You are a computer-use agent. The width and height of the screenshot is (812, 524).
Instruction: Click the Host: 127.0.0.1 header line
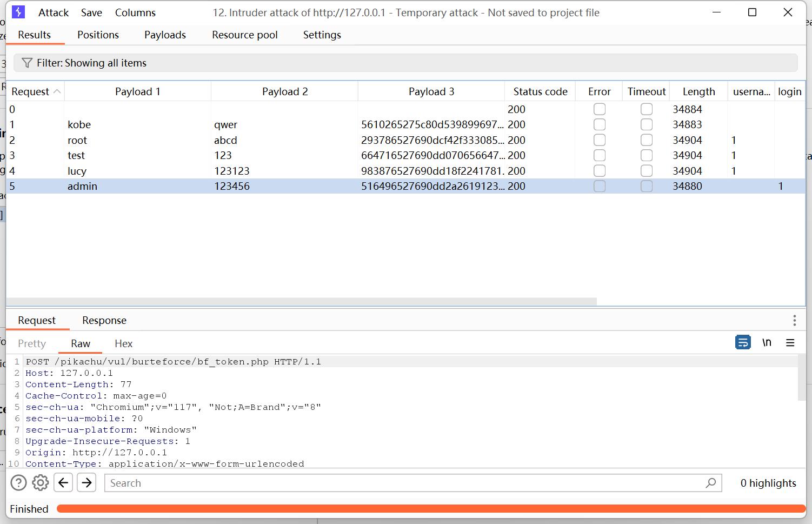click(x=69, y=373)
